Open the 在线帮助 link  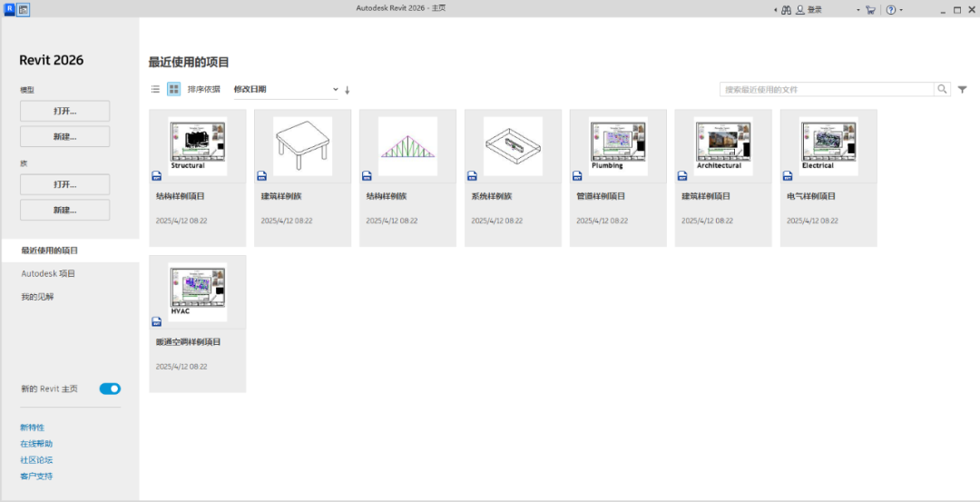pyautogui.click(x=36, y=444)
